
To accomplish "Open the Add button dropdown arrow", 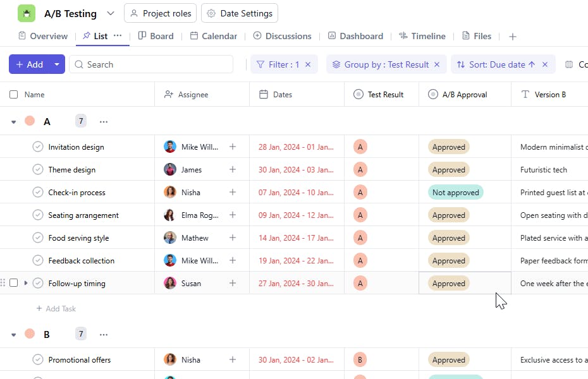I will click(x=57, y=64).
